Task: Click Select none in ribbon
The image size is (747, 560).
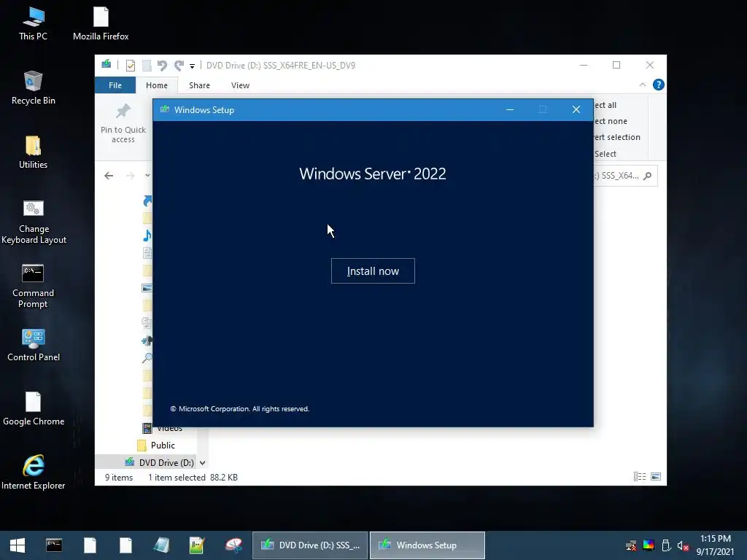Action: 611,121
